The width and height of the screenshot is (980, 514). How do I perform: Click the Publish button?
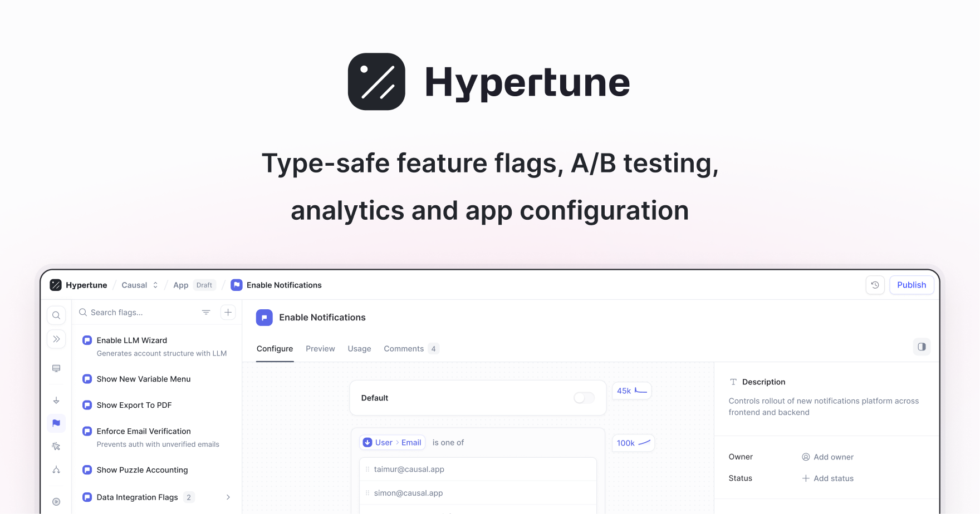pyautogui.click(x=912, y=285)
